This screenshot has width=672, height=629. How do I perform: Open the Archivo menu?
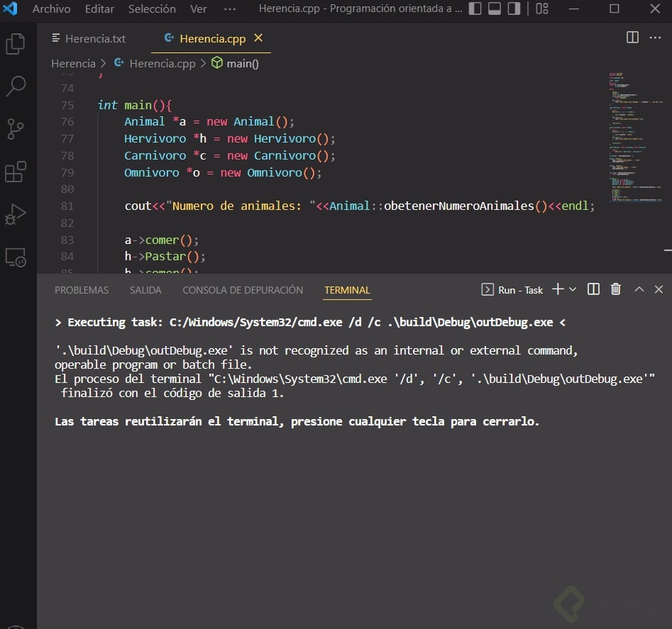click(x=51, y=9)
